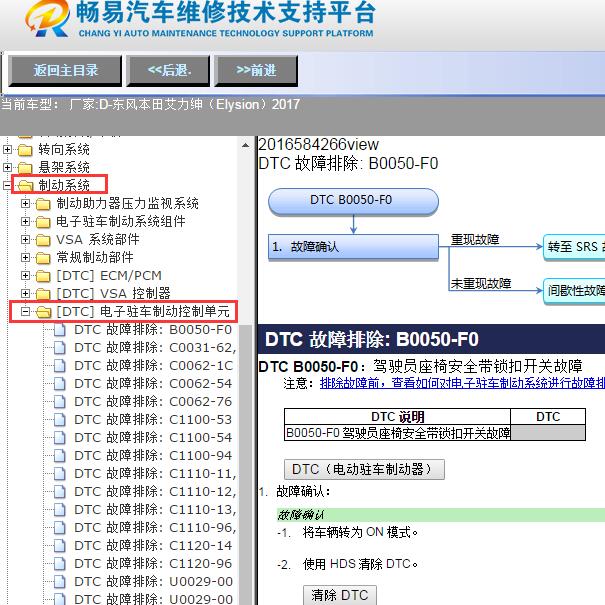Expand 电子驻车制动系统组件 node
The width and height of the screenshot is (605, 605).
point(25,221)
